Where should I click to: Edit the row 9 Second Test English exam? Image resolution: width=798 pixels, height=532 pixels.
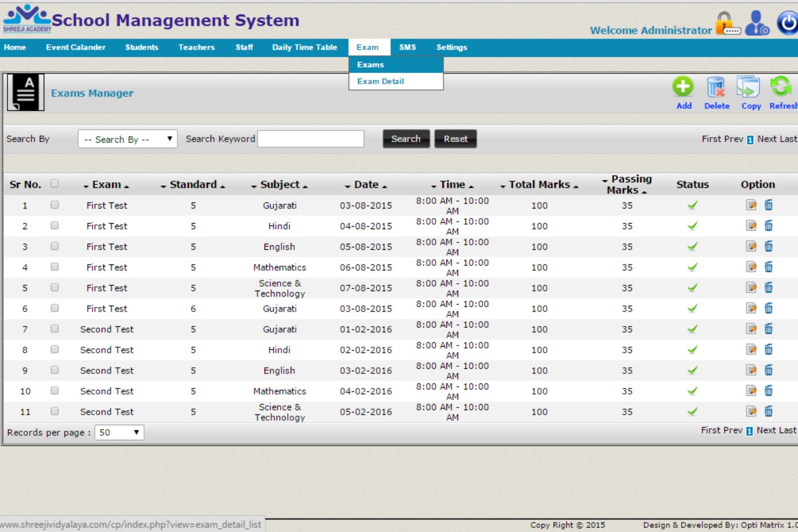coord(751,370)
